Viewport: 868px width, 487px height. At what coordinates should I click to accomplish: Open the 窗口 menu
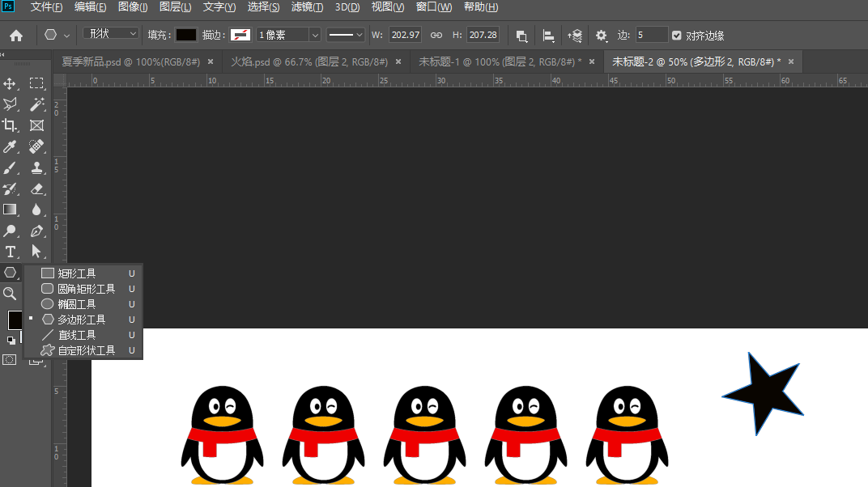pyautogui.click(x=434, y=7)
